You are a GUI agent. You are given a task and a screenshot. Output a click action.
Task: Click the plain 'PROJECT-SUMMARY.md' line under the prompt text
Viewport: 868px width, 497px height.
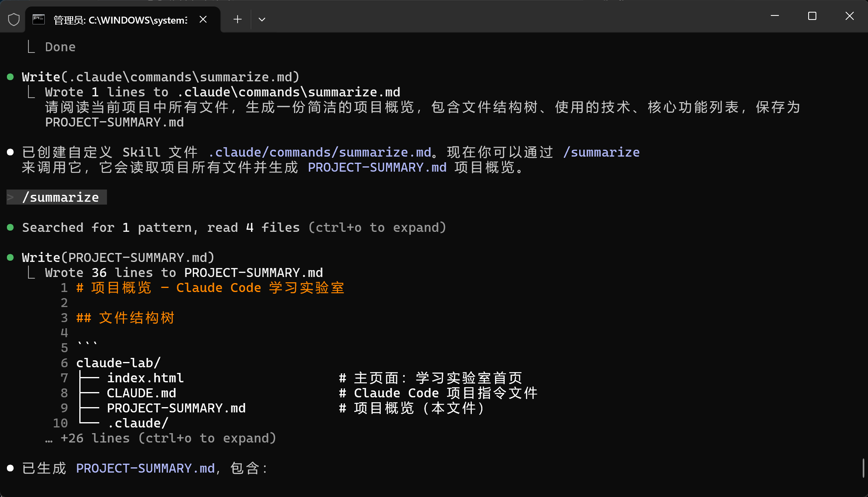[114, 122]
